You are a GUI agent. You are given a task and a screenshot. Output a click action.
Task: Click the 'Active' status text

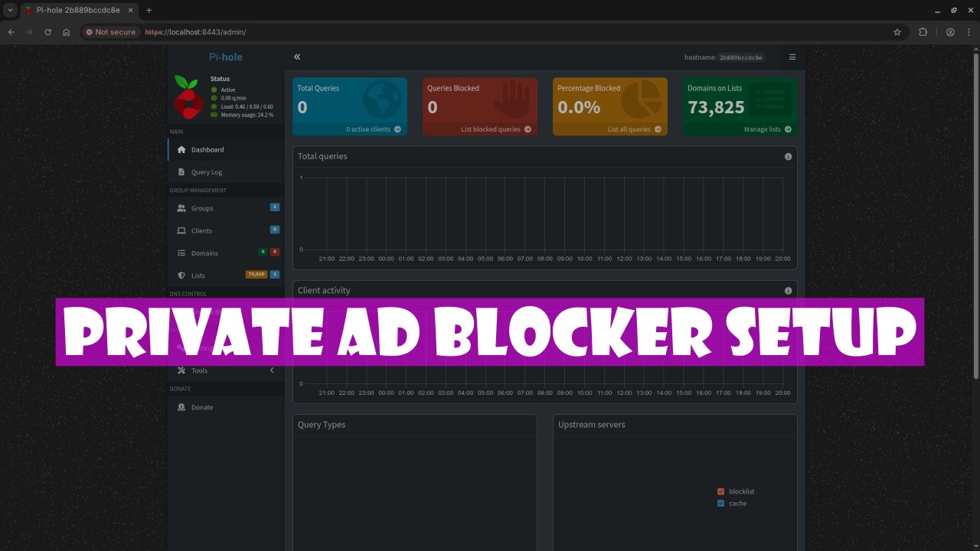[x=228, y=90]
